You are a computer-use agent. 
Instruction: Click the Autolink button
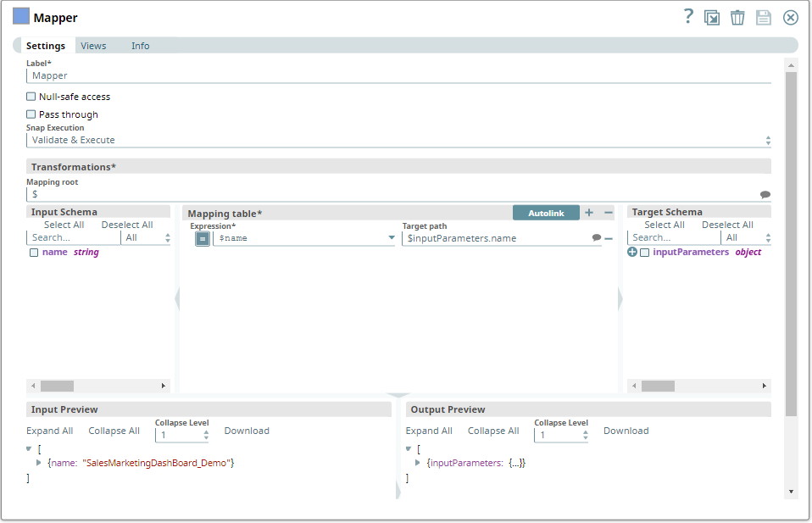click(x=546, y=213)
